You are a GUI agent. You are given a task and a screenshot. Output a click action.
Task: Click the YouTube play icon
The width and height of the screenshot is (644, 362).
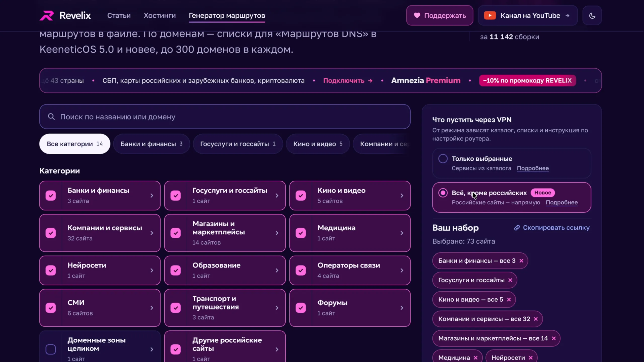(x=490, y=16)
